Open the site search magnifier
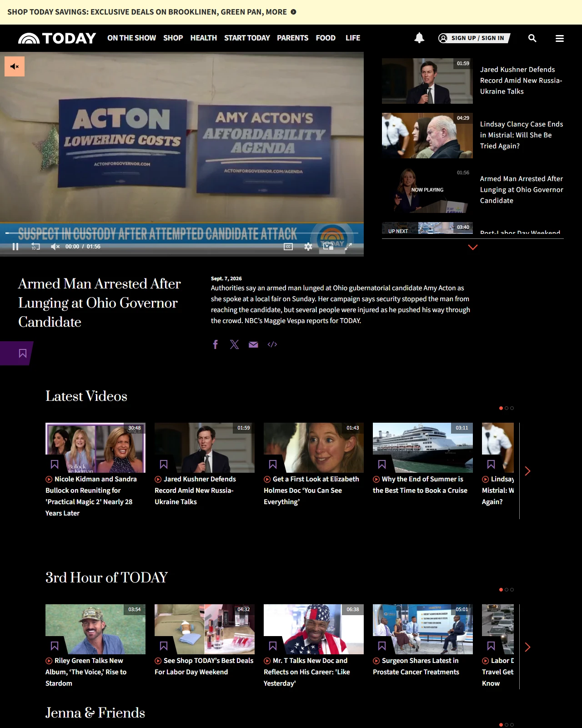 532,38
